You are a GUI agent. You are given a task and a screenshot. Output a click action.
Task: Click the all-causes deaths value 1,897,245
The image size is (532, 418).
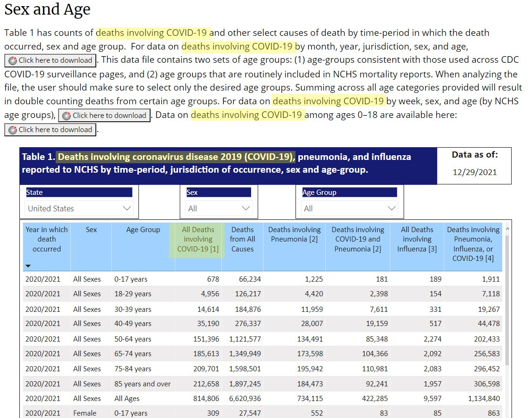click(245, 384)
